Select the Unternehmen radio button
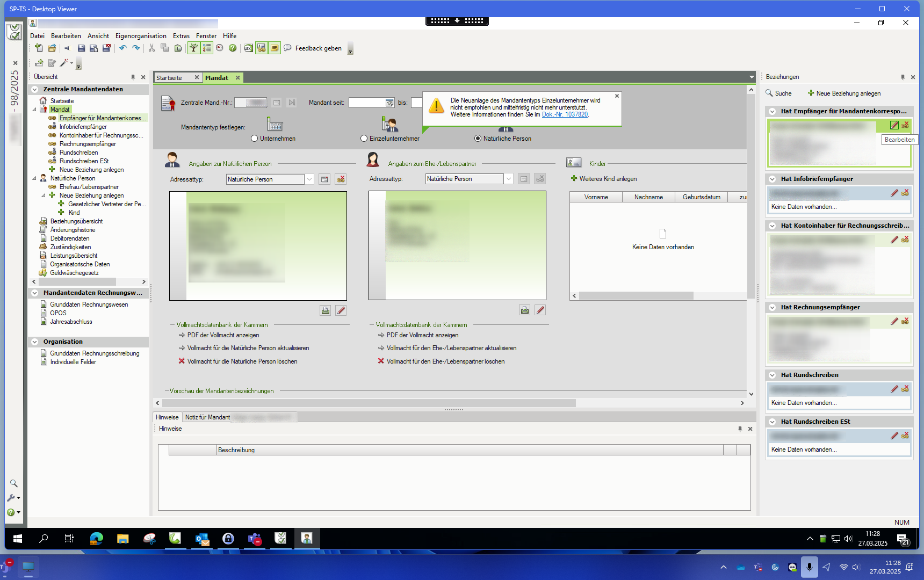The width and height of the screenshot is (924, 580). 255,139
